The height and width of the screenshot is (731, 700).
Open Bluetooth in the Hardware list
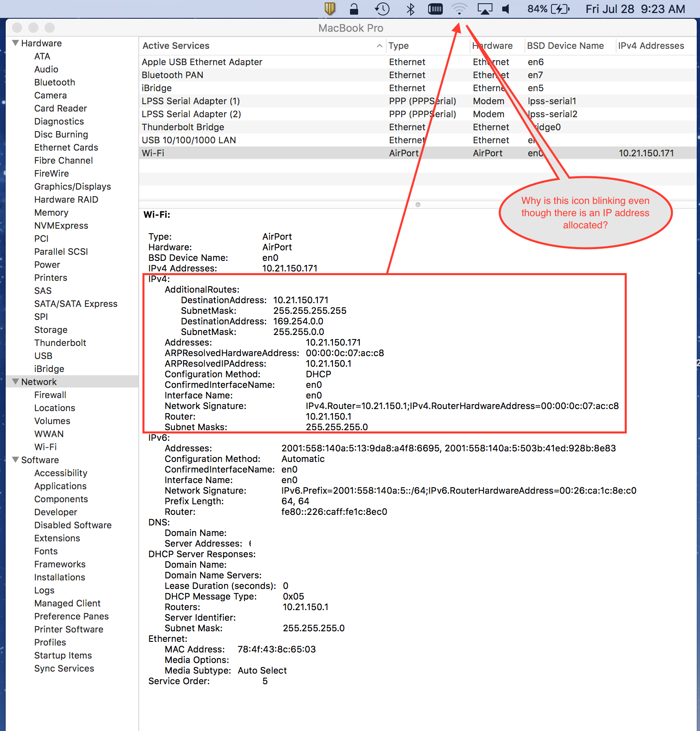pyautogui.click(x=55, y=82)
